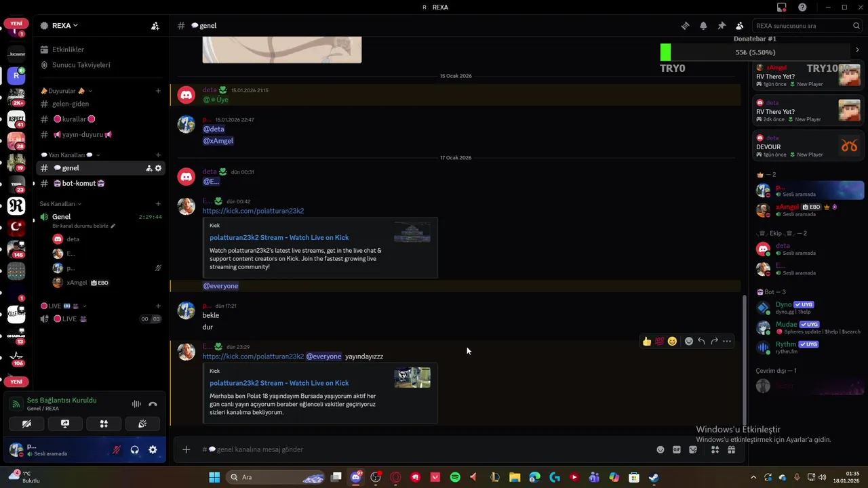The image size is (868, 488).
Task: Join the LIVE voice channel
Action: 101,319
